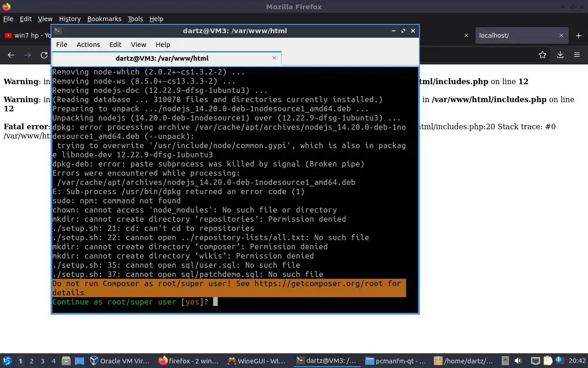Viewport: 588px width, 368px height.
Task: Switch to virtual desktop 1
Action: point(20,361)
